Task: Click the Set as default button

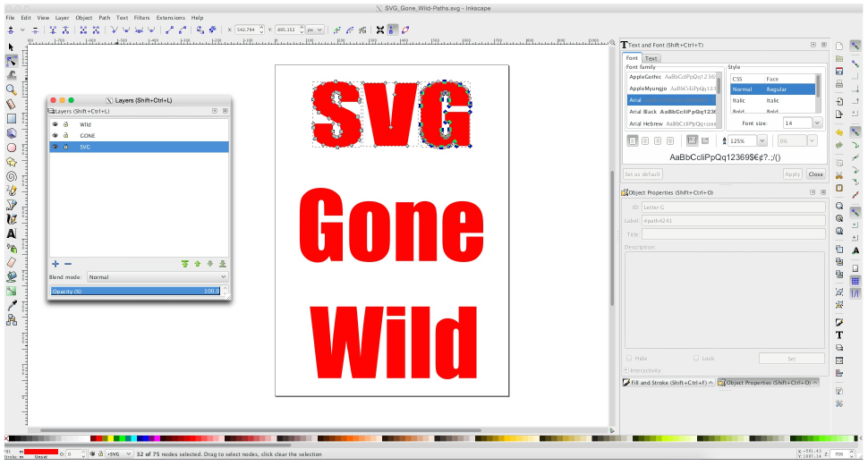Action: pos(642,174)
